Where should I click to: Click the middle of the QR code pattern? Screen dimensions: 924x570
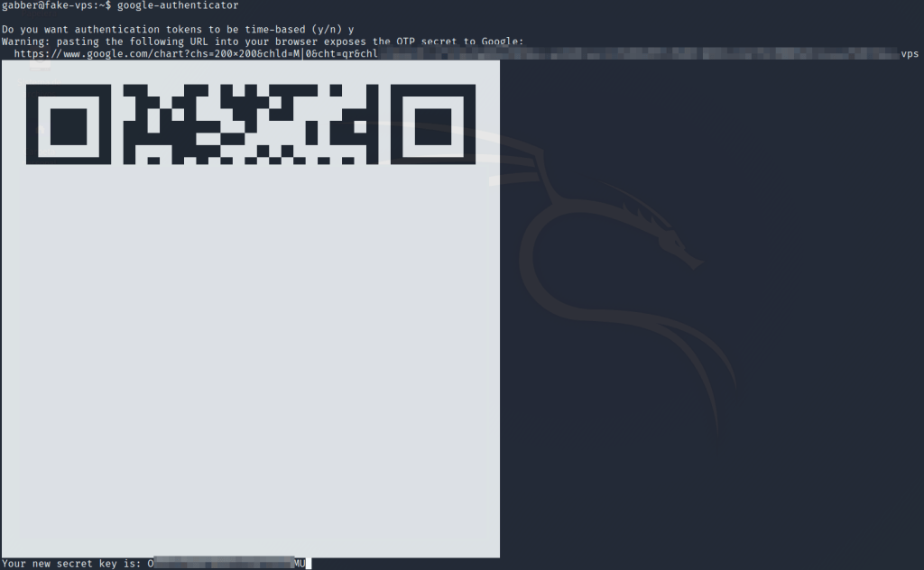[251, 124]
